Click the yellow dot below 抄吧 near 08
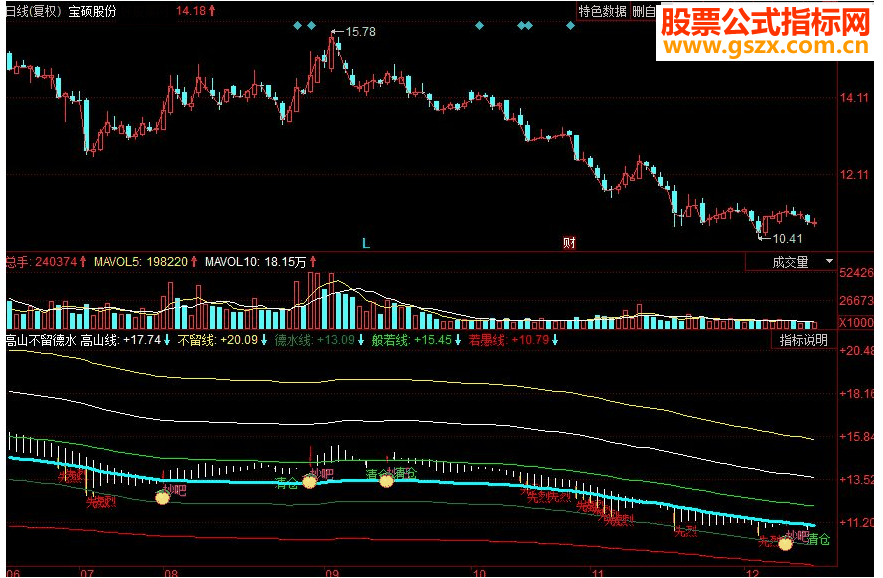Image resolution: width=883 pixels, height=578 pixels. pyautogui.click(x=162, y=497)
